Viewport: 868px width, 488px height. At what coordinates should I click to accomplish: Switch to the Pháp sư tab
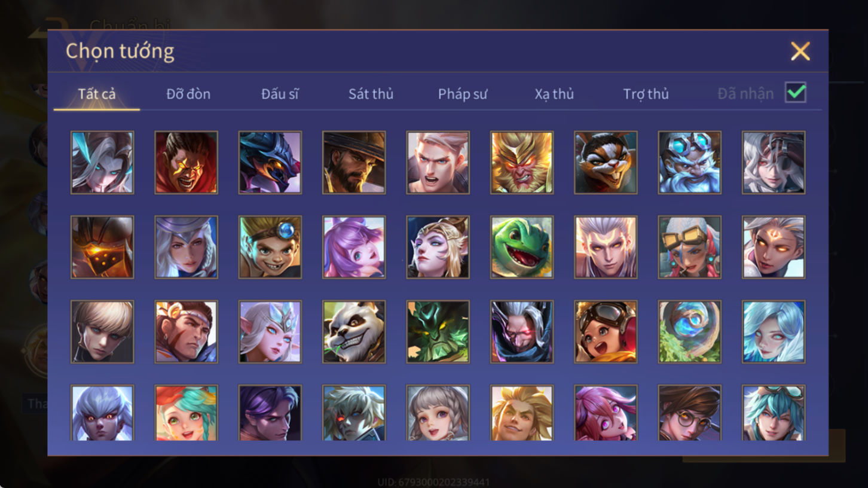[x=463, y=94]
